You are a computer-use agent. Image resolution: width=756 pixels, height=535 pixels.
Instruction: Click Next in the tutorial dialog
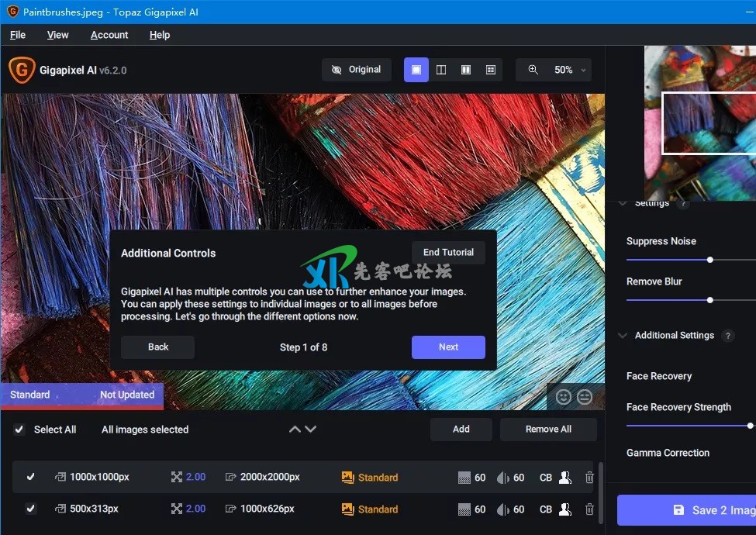pos(448,347)
